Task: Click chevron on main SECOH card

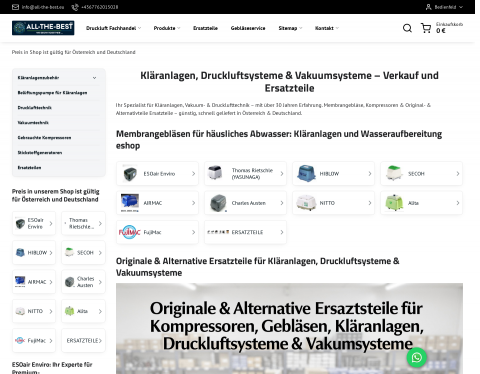Action: click(458, 174)
